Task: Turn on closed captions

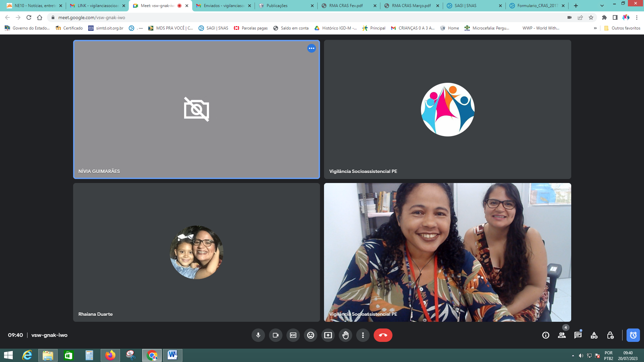Action: (x=293, y=335)
